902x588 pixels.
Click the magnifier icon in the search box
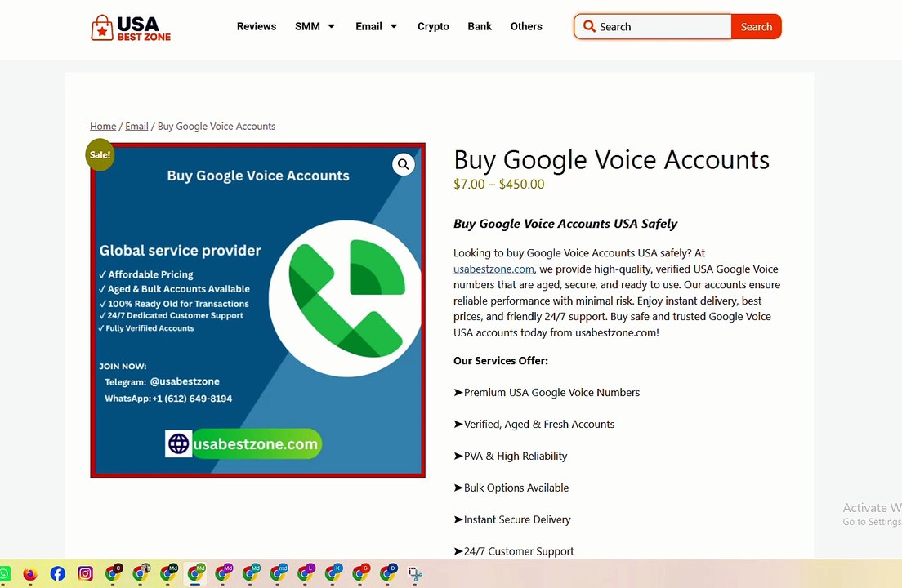[589, 26]
